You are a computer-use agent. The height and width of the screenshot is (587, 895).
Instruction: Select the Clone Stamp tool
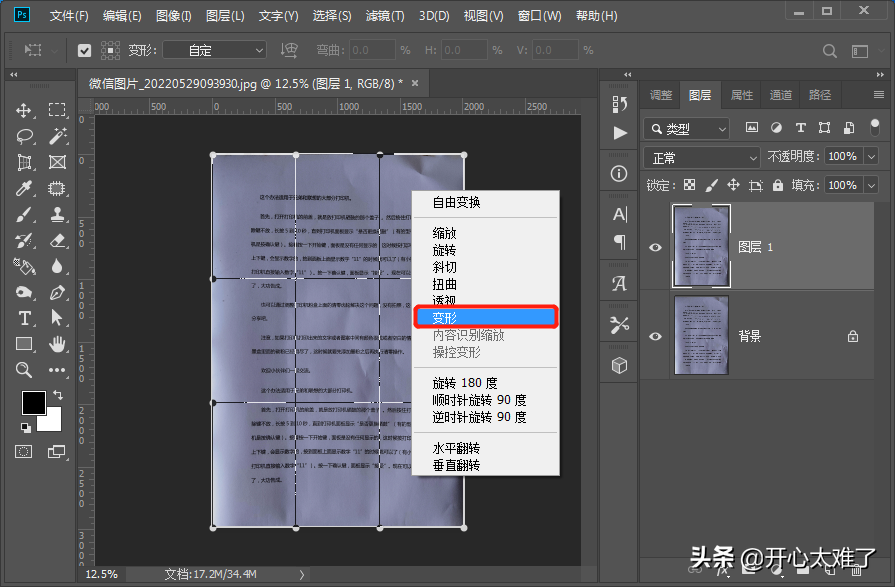57,215
